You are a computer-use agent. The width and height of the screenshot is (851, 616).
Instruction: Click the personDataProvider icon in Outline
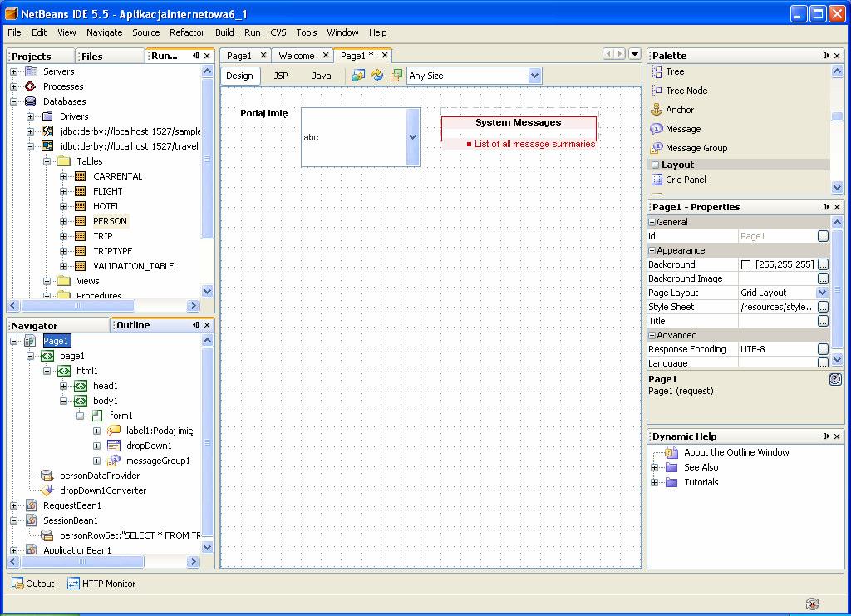47,476
